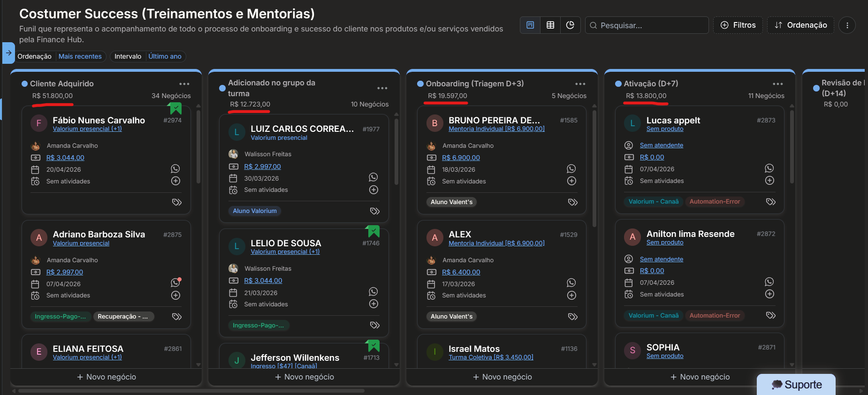Select Recuperação tag on Adriano card
This screenshot has height=395, width=868.
point(123,317)
